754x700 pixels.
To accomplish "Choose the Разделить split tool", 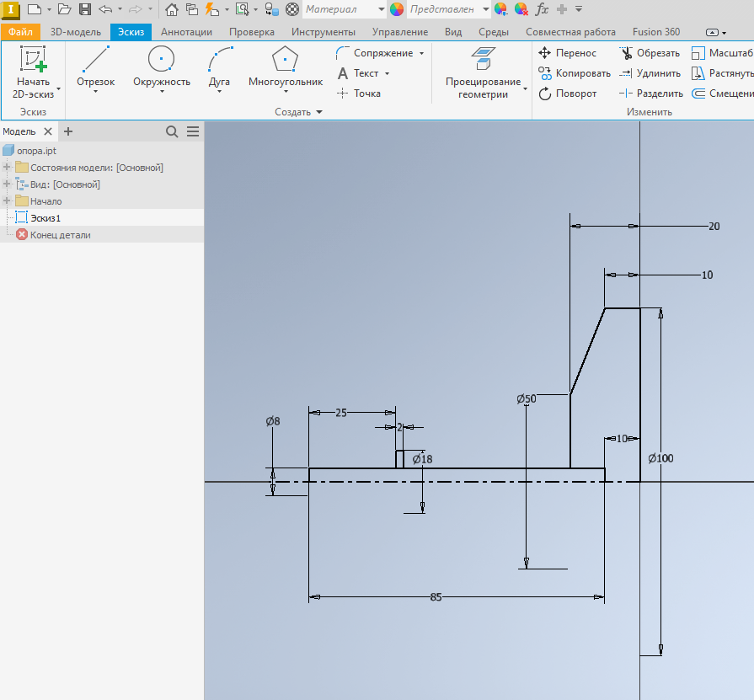I will click(651, 94).
